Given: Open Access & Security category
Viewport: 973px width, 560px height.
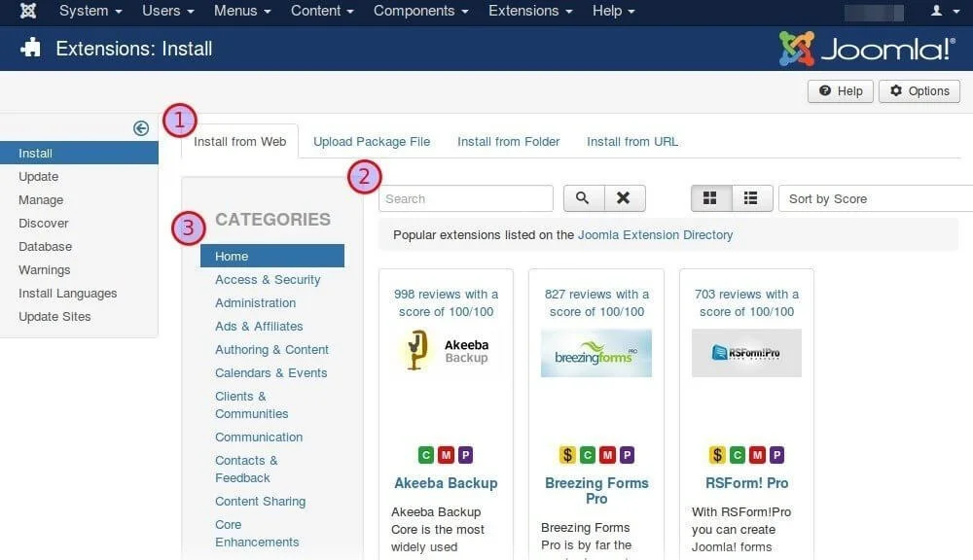Looking at the screenshot, I should [269, 280].
